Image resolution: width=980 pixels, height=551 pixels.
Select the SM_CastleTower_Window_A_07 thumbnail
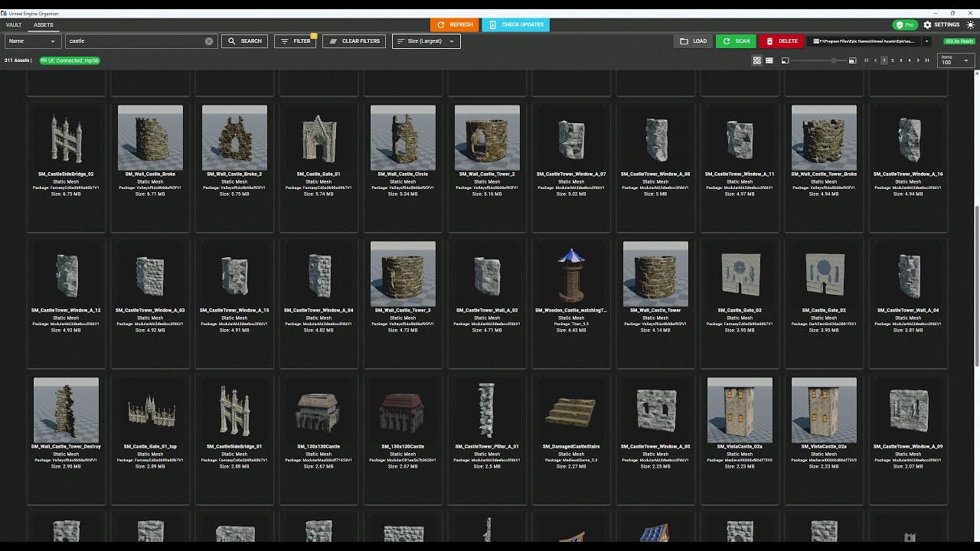point(571,138)
